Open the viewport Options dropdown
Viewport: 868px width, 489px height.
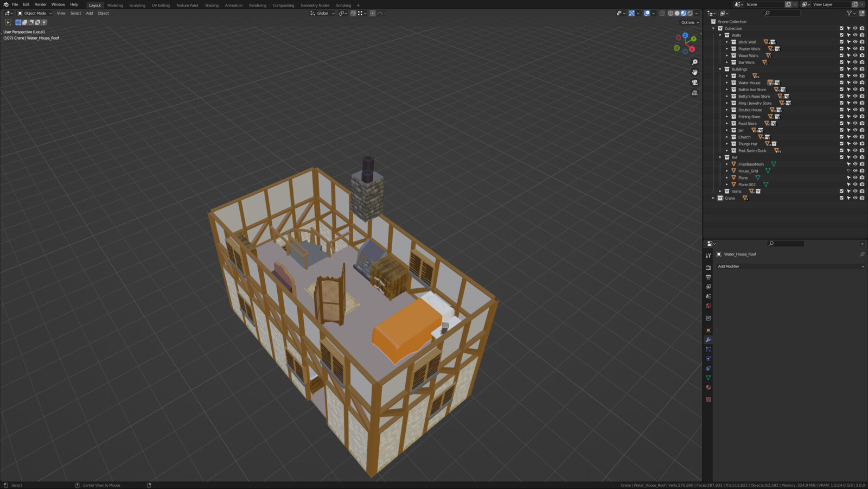coord(690,22)
